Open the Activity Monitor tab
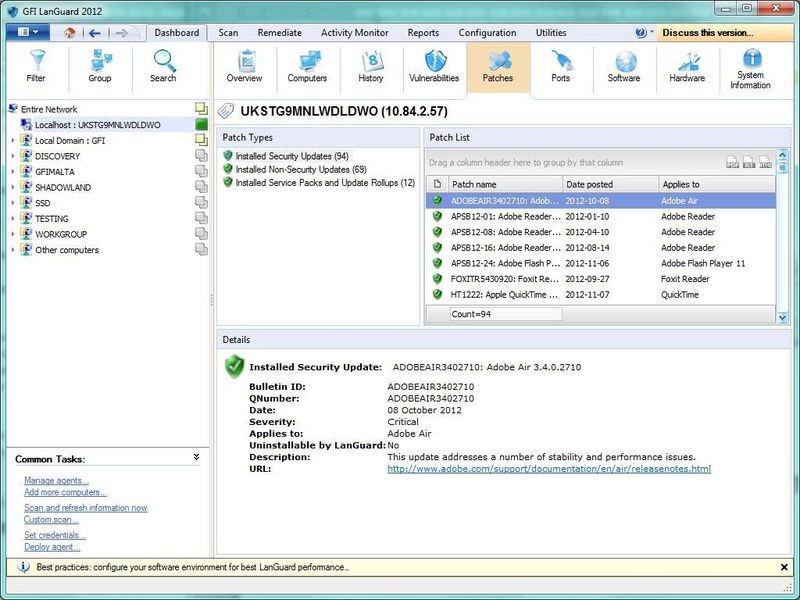The image size is (800, 600). [355, 33]
